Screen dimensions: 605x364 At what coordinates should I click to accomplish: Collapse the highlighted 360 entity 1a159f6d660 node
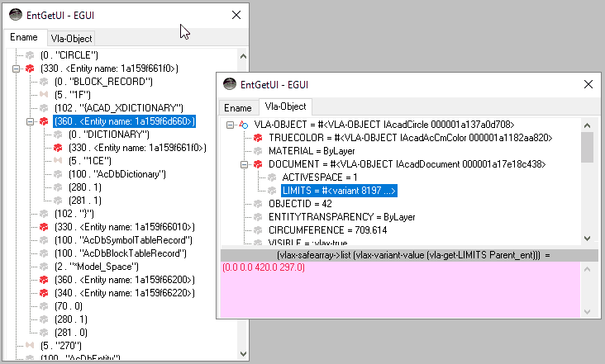[x=30, y=121]
